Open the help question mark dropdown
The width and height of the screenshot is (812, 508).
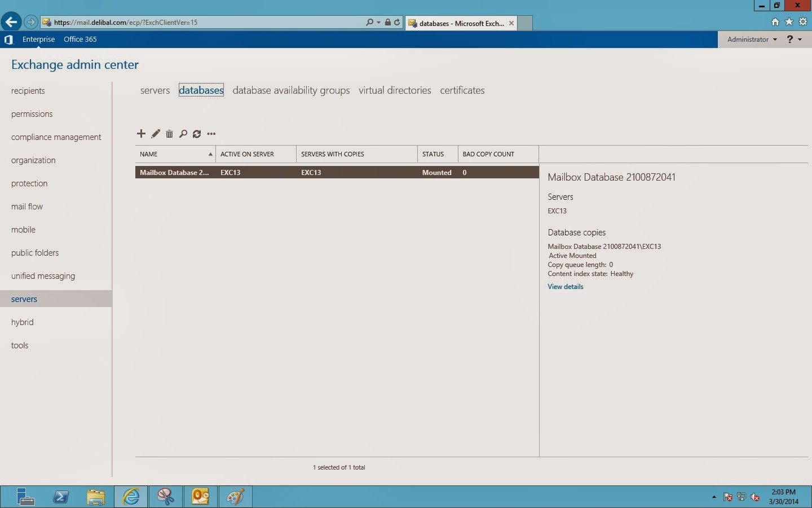point(793,40)
